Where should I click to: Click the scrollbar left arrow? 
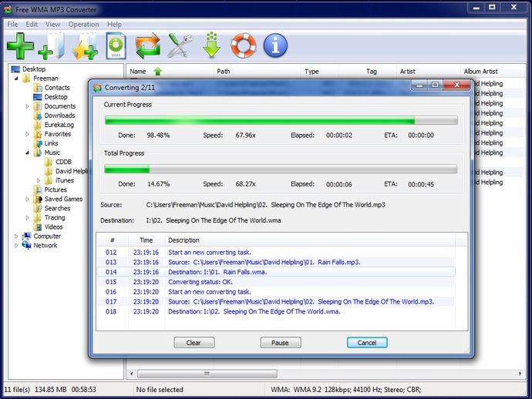pos(132,374)
